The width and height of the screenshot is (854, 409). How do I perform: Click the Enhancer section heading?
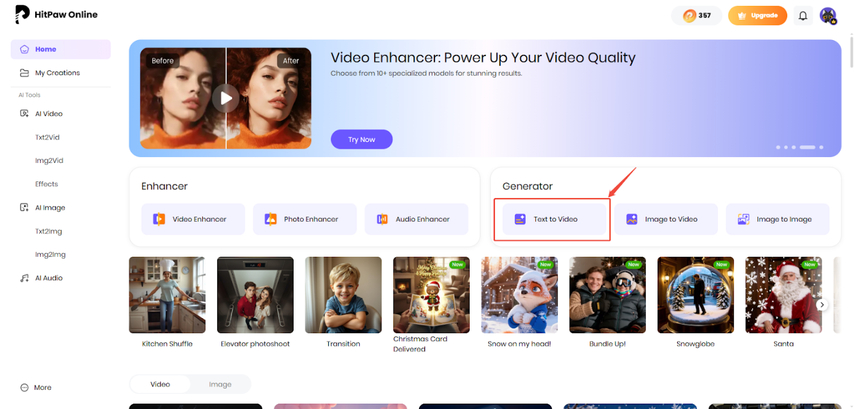point(164,186)
